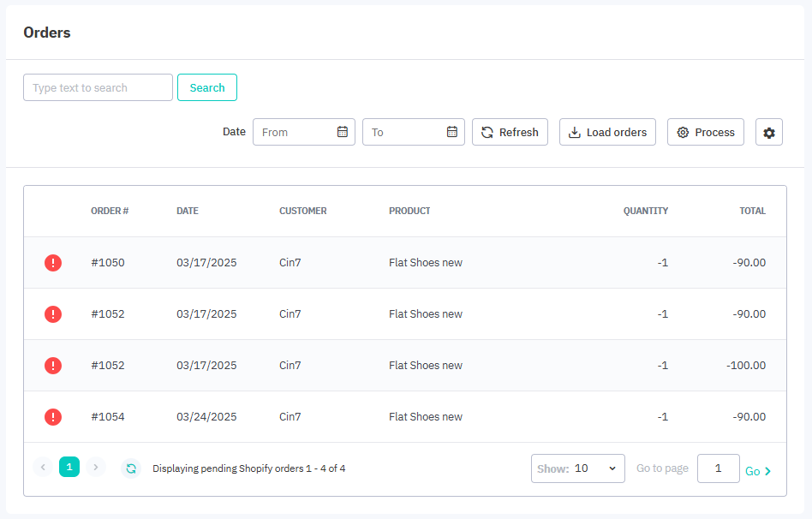Viewport: 812px width, 519px height.
Task: Sort by the Total column header
Action: coord(752,211)
